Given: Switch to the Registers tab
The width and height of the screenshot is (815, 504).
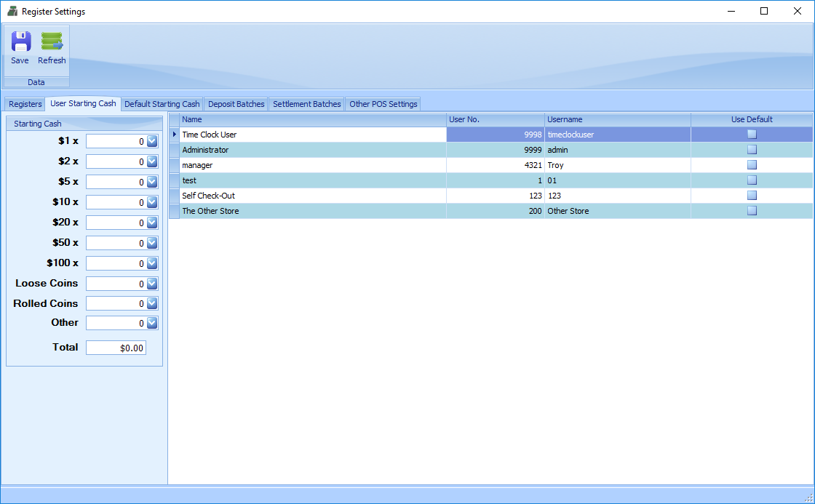Looking at the screenshot, I should click(25, 104).
